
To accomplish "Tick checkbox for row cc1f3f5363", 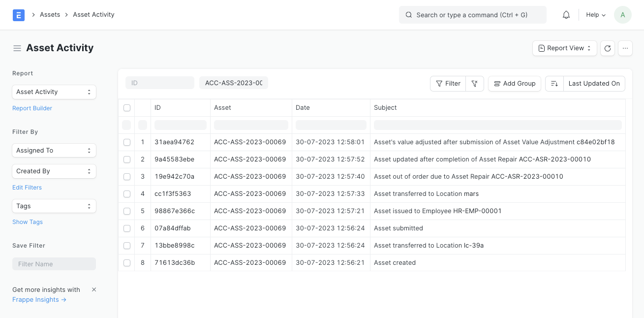I will [127, 194].
